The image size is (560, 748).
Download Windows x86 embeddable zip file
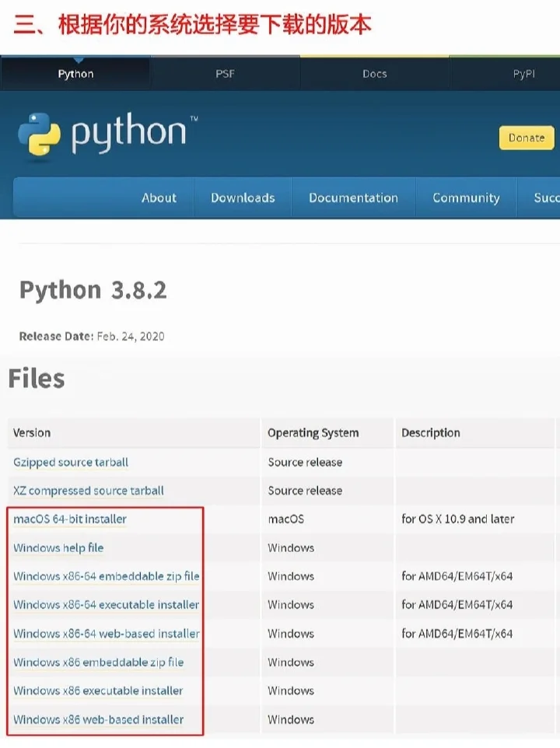coord(98,662)
